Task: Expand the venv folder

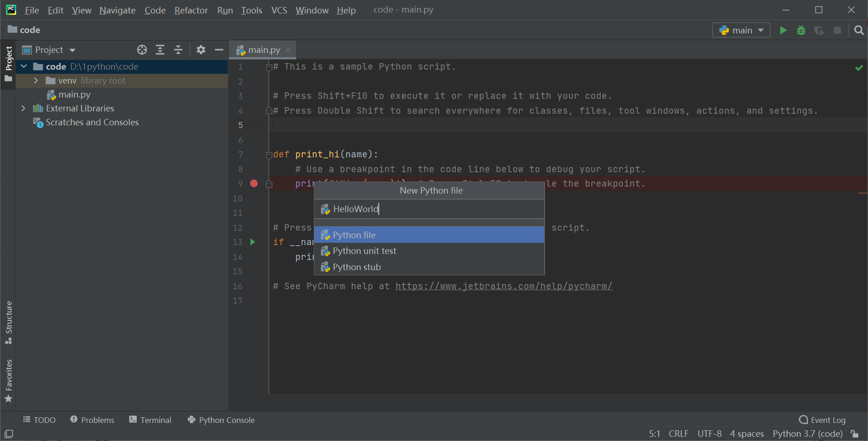Action: pos(36,80)
